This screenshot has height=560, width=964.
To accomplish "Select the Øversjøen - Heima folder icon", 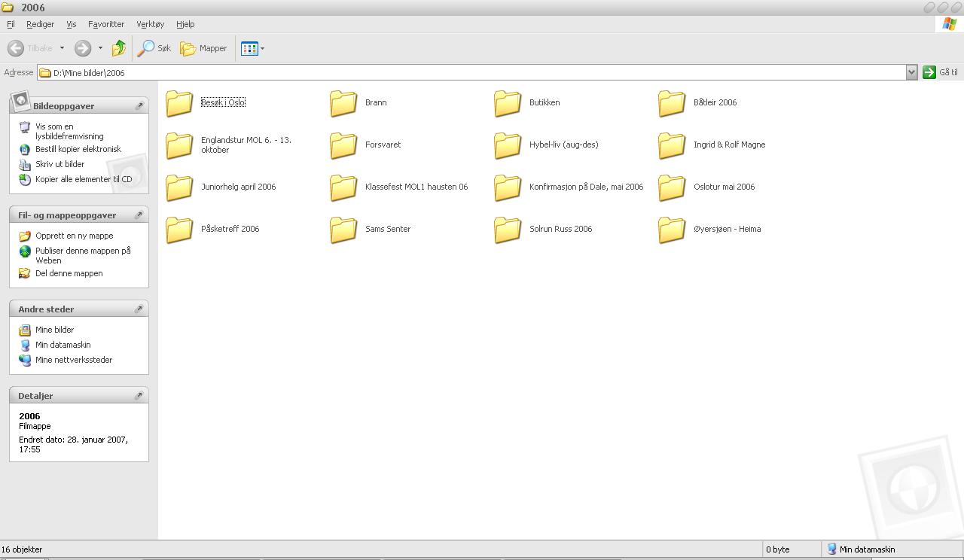I will click(672, 230).
